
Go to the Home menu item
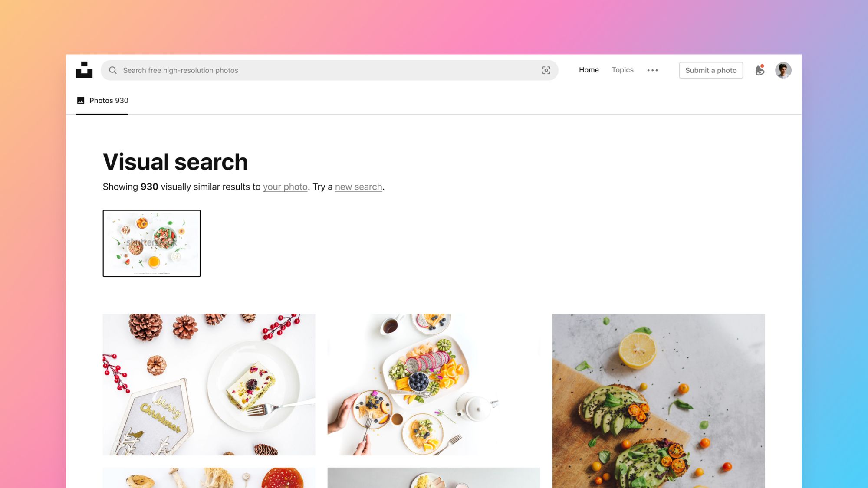click(589, 70)
